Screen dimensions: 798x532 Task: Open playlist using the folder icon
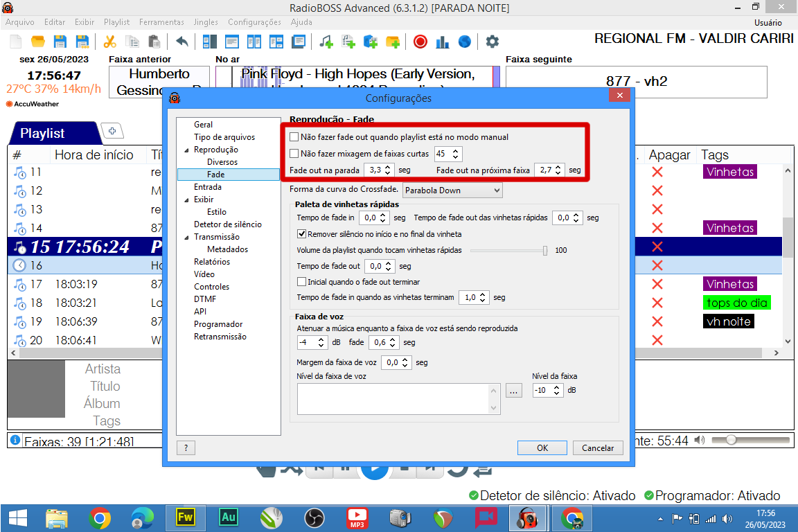(37, 42)
